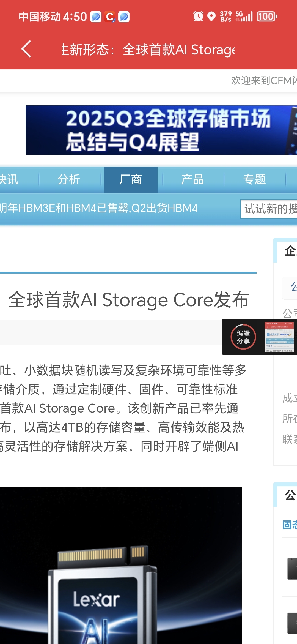297x644 pixels.
Task: Focus the 试试新的搜 search box
Action: tap(269, 209)
